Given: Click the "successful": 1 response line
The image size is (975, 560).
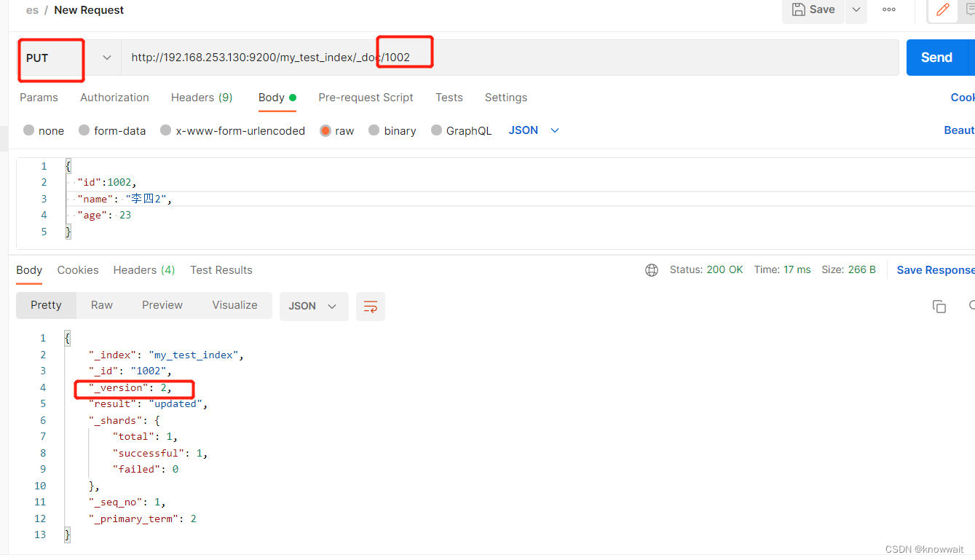Looking at the screenshot, I should (160, 453).
